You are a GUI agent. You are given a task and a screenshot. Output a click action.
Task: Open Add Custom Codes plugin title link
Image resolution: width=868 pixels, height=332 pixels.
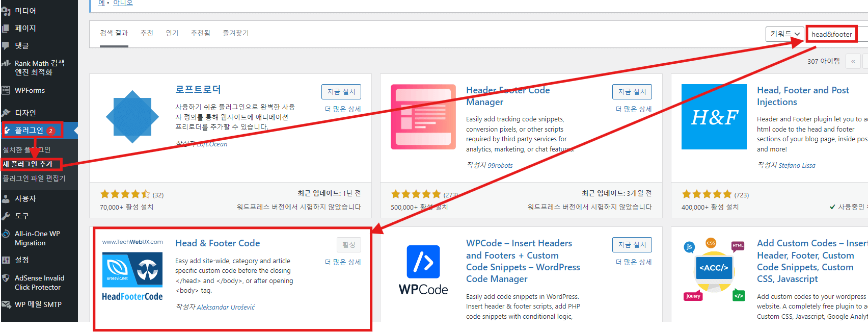tap(812, 261)
